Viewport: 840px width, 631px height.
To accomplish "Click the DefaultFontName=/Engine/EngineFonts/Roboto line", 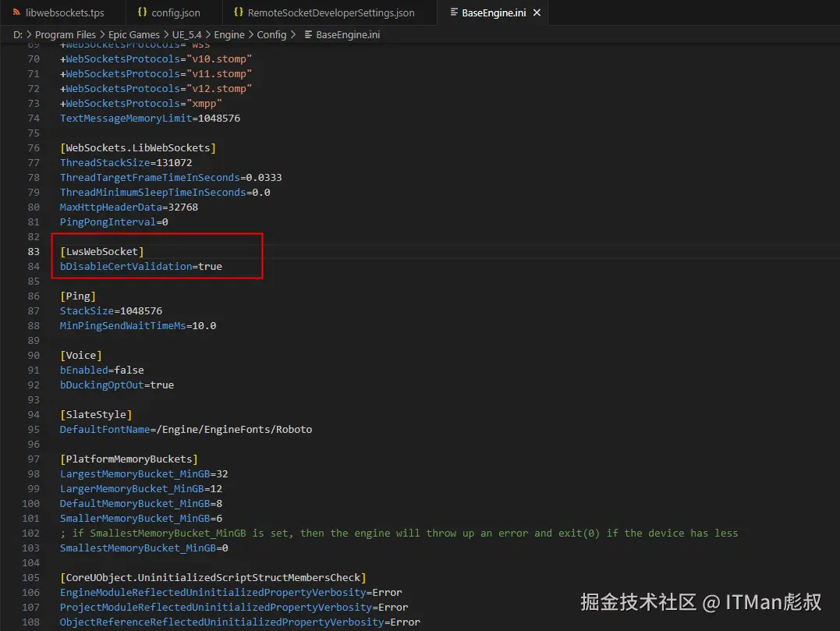I will click(186, 429).
